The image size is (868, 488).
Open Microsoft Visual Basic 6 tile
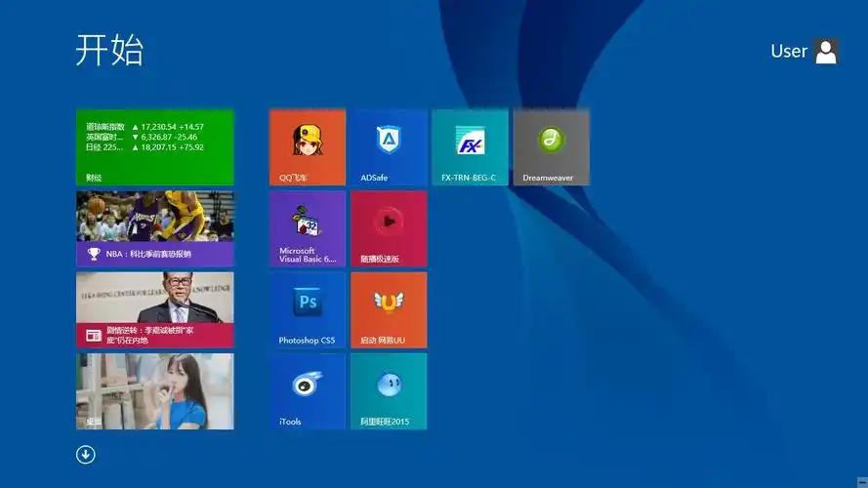308,228
